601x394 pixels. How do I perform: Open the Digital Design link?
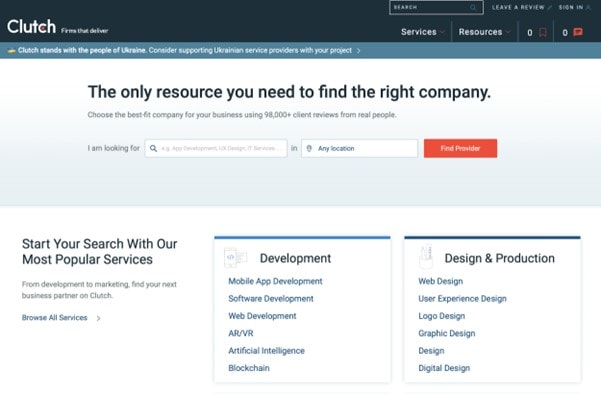(x=444, y=368)
